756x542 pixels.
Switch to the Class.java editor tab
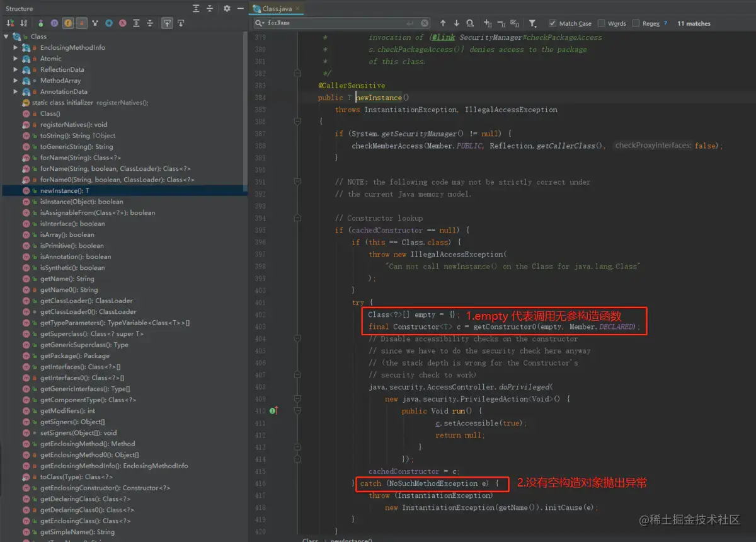coord(275,9)
